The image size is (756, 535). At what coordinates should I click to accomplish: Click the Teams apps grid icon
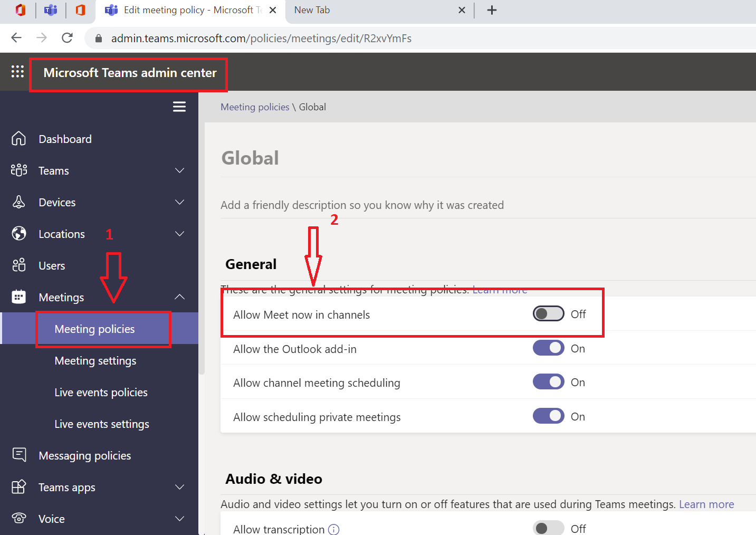19,487
